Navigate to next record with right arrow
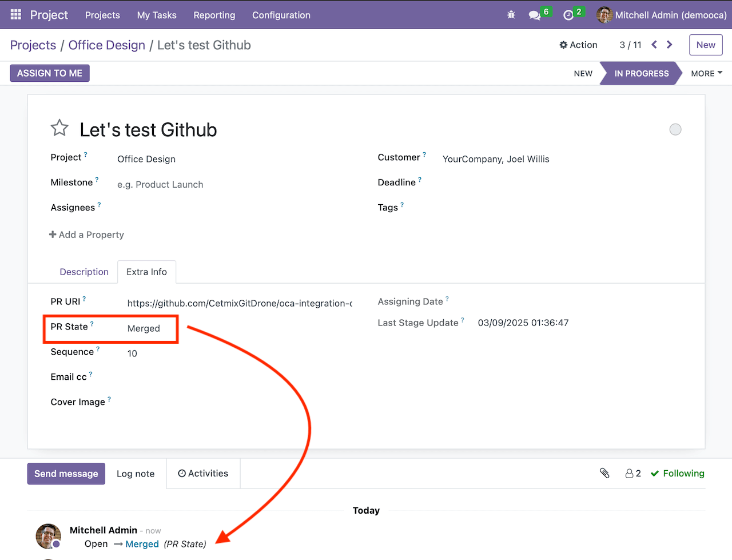Screen dimensions: 732x560 click(669, 44)
